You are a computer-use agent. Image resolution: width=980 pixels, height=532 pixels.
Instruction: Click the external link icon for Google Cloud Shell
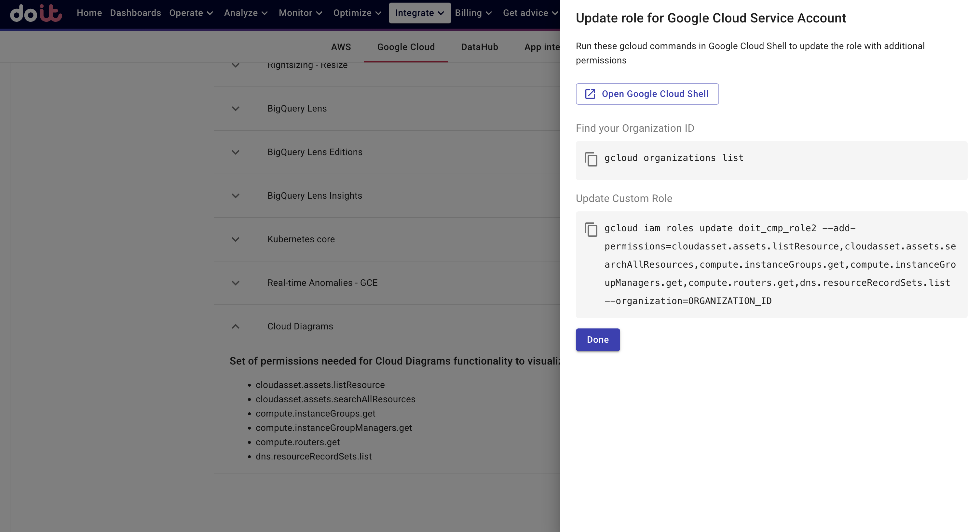tap(590, 94)
